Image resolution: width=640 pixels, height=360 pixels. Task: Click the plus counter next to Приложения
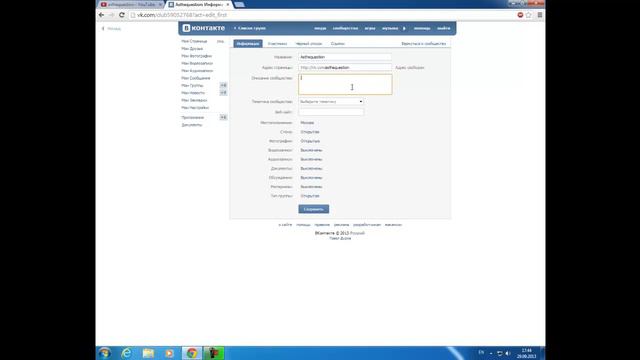tap(223, 117)
